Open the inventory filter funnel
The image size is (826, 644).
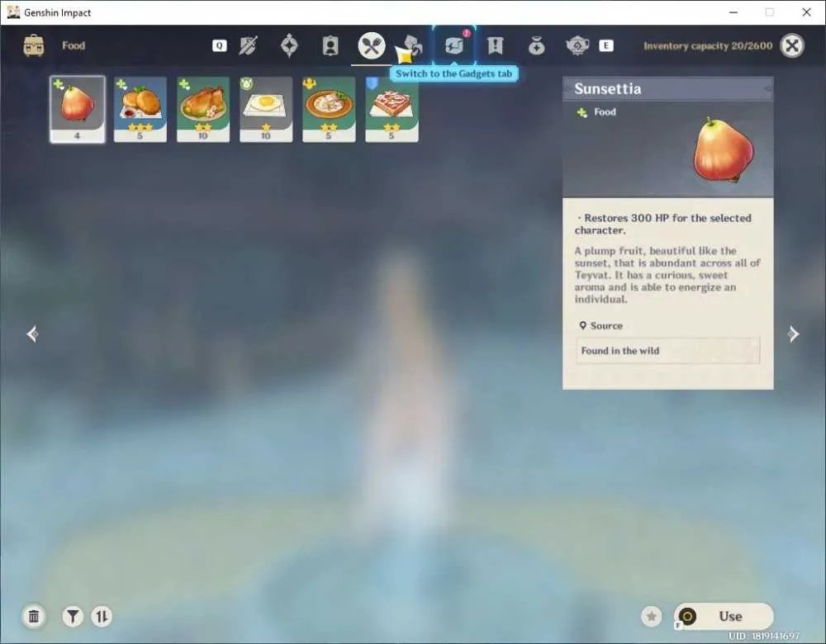point(73,616)
